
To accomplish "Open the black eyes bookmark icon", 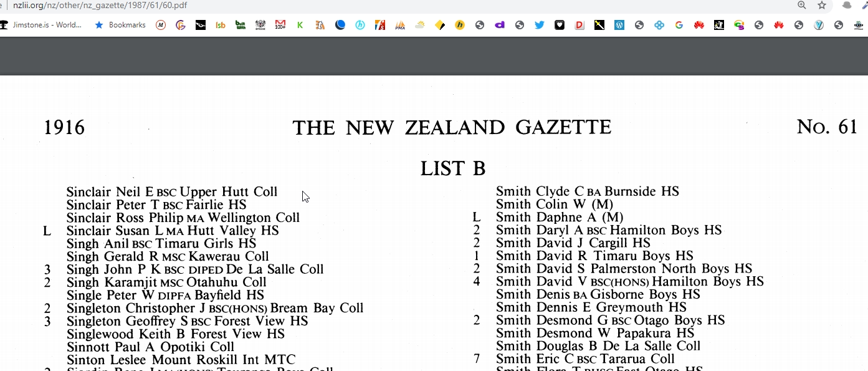I will click(201, 25).
